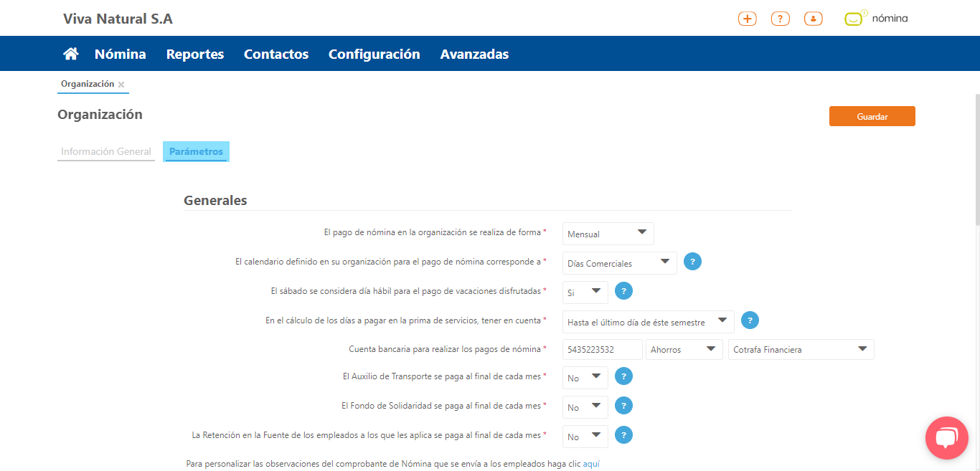Show help for prima de servicios calculation
Screen dimensions: 980x471
[750, 320]
